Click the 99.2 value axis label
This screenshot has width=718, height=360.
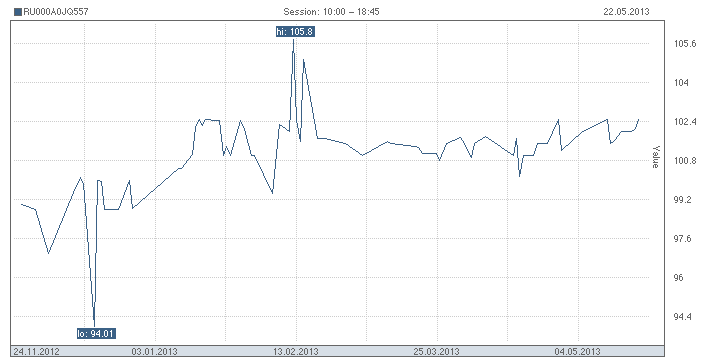[683, 200]
